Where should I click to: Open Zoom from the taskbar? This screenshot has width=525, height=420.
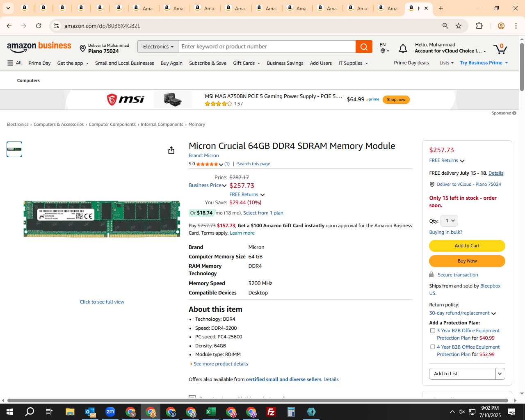110,412
